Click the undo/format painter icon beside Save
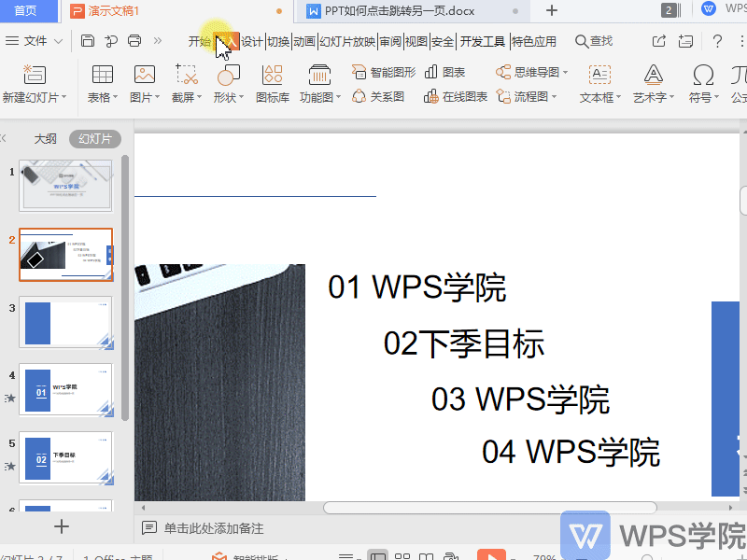Image resolution: width=747 pixels, height=560 pixels. click(x=111, y=41)
